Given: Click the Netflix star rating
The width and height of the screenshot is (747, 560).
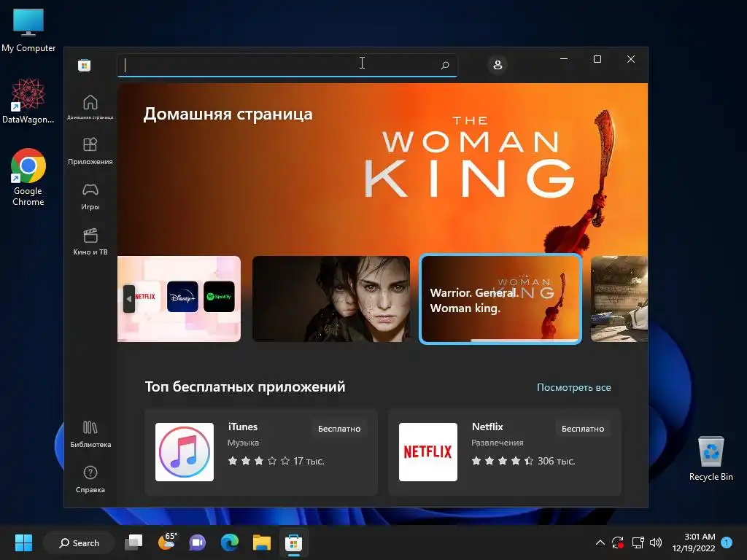Looking at the screenshot, I should point(502,461).
